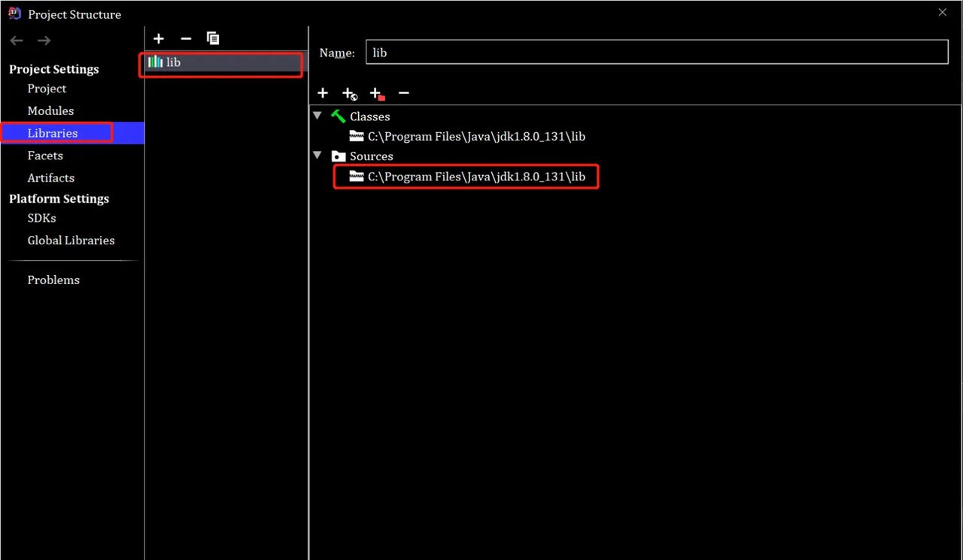This screenshot has height=560, width=963.
Task: Go forward using the right arrow
Action: point(44,41)
